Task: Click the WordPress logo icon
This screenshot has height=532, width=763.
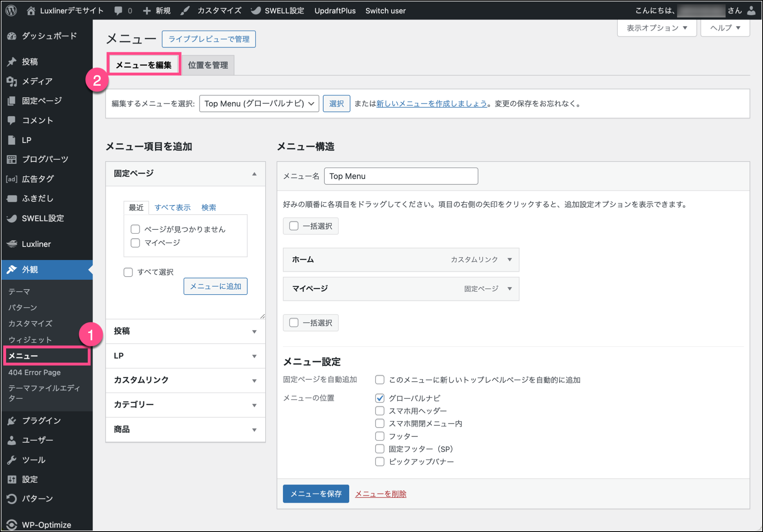Action: pyautogui.click(x=11, y=11)
